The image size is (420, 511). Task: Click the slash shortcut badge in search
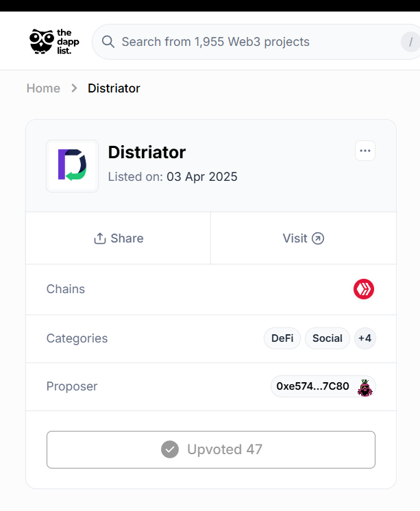click(x=410, y=42)
